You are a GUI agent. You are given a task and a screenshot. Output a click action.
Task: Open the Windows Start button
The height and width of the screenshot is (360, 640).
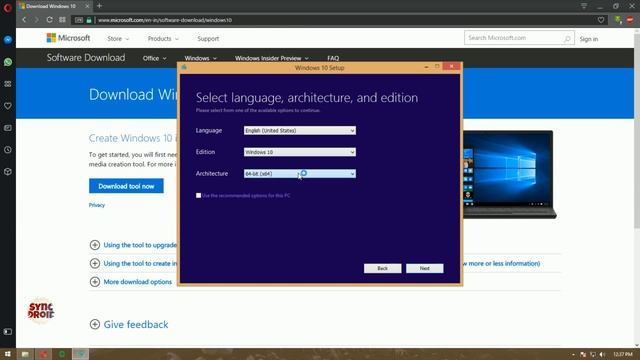[7, 354]
